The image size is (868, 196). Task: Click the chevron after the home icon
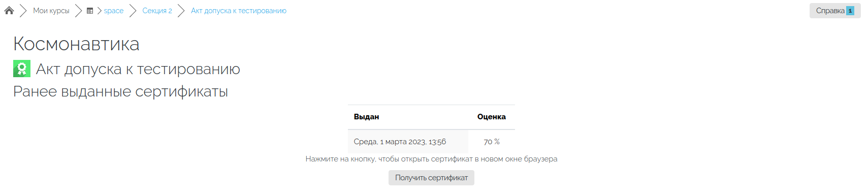point(23,11)
